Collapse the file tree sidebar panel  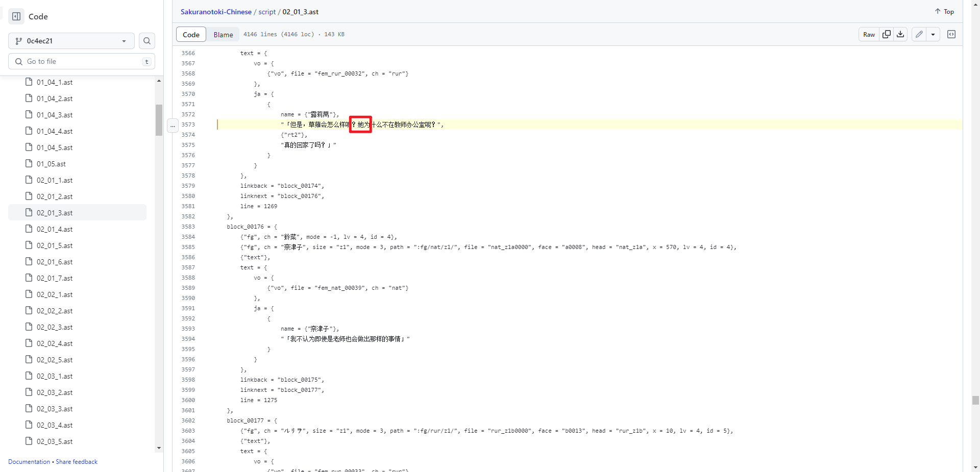[16, 16]
